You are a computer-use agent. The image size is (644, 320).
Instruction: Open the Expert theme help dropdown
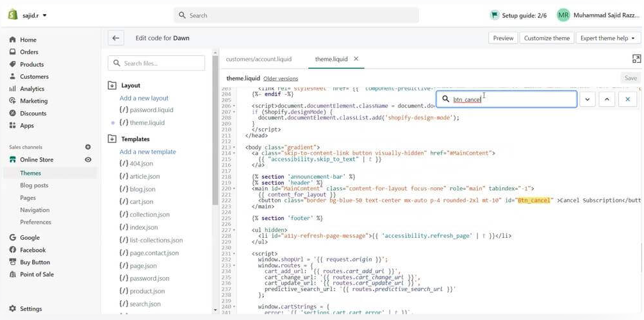(607, 38)
